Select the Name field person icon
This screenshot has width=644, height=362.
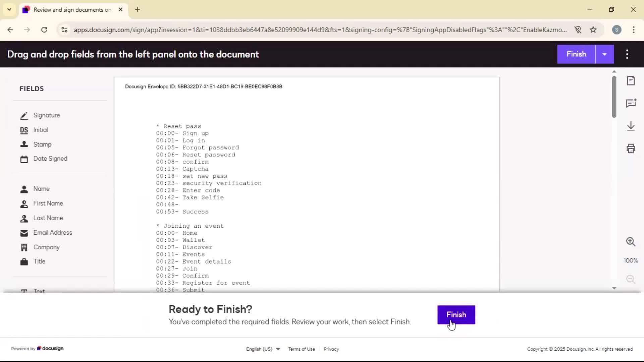pos(24,189)
